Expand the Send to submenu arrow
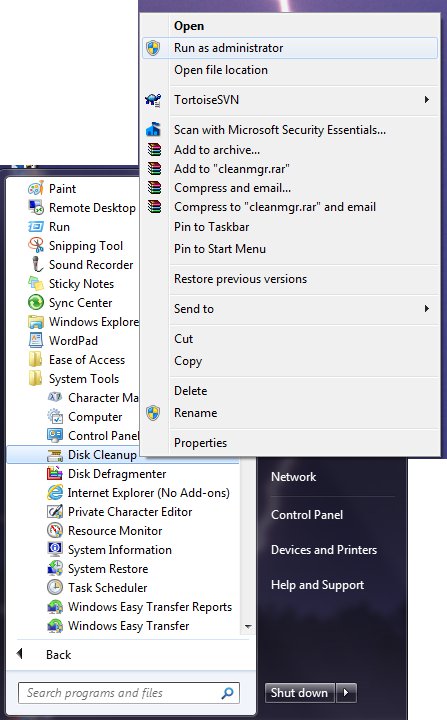The image size is (447, 720). pos(427,309)
